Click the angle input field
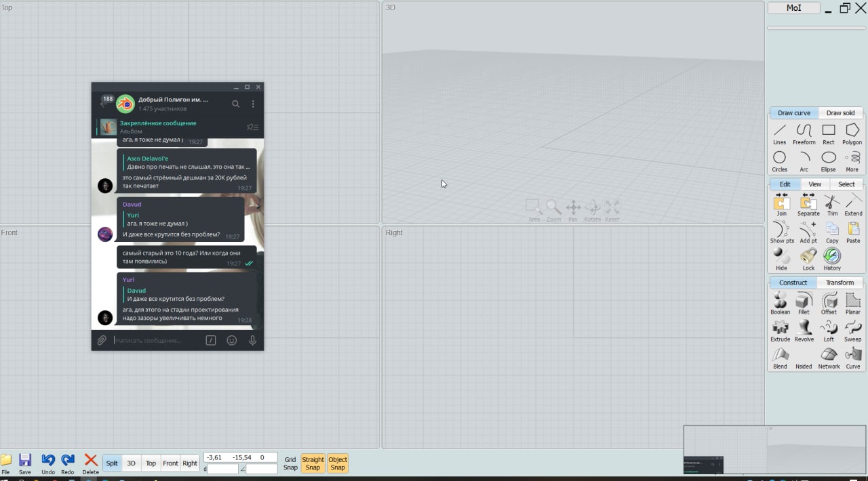The width and height of the screenshot is (868, 481). (262, 469)
